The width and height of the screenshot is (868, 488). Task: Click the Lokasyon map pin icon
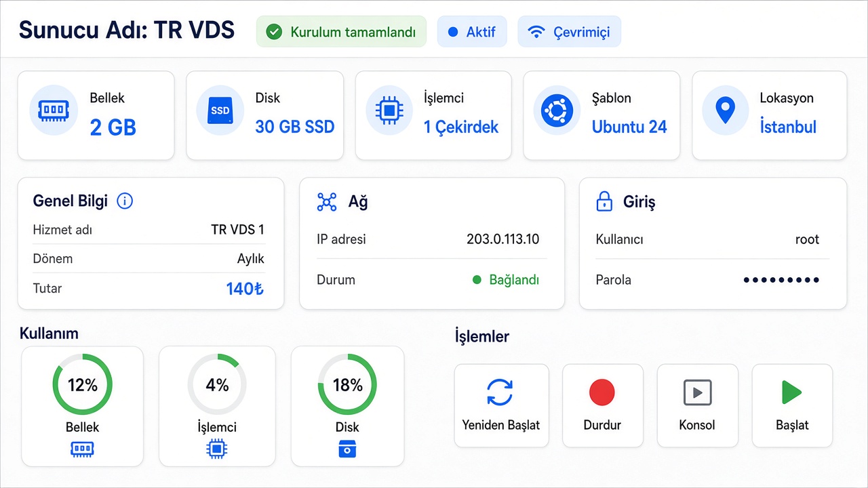pos(726,110)
